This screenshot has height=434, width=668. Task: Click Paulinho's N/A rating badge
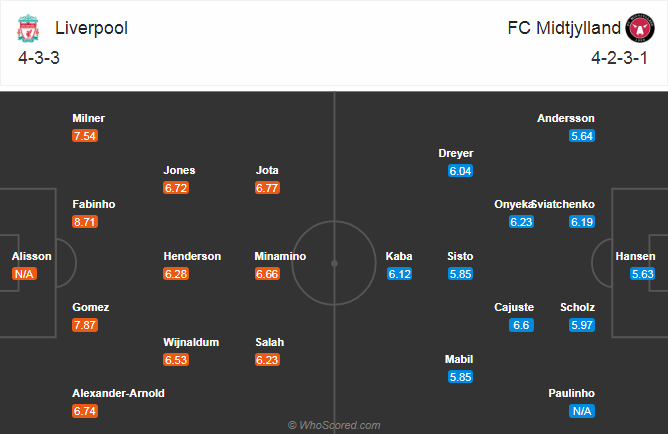[x=582, y=410]
